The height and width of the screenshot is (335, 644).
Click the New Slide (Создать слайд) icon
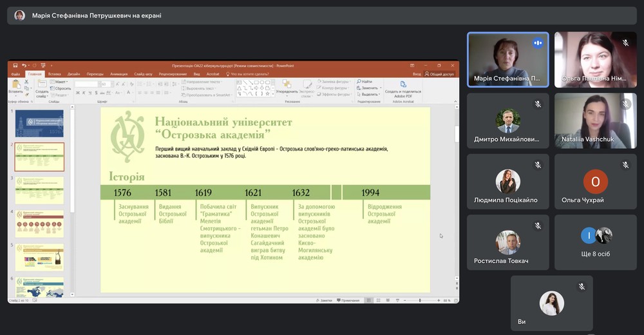[x=42, y=84]
